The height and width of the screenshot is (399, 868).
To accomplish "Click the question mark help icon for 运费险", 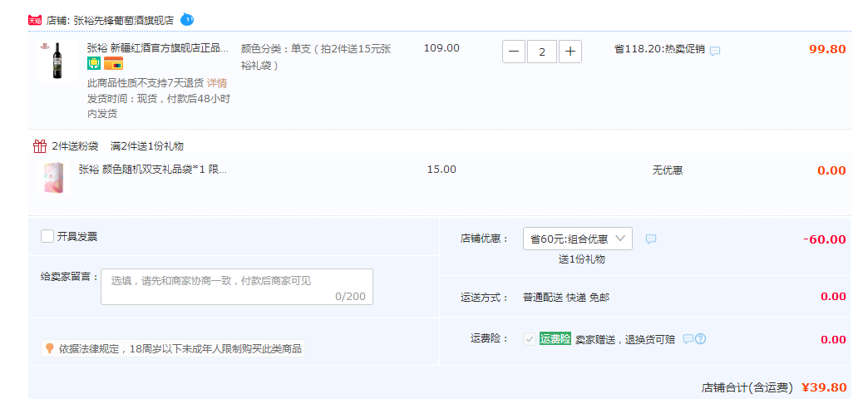I will [701, 338].
